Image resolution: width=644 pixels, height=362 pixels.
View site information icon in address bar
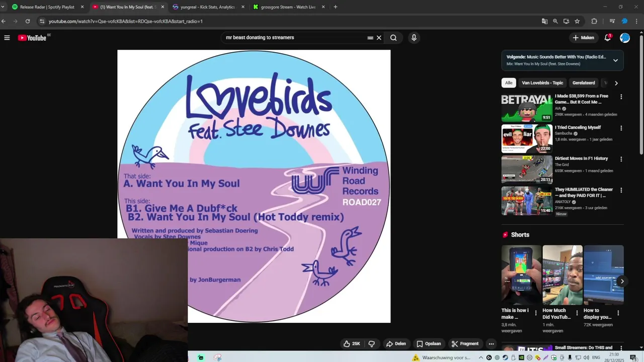point(42,21)
